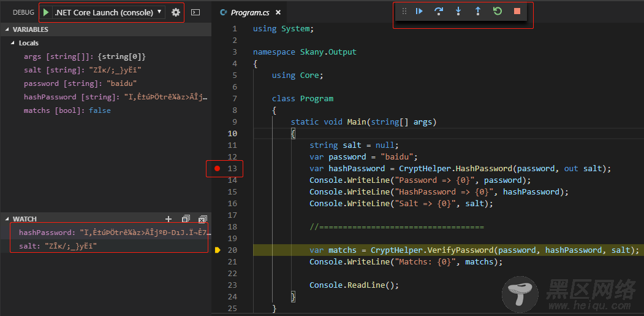Screen dimensions: 644x316
Task: Click Step Into in debug toolbar
Action: tap(458, 12)
